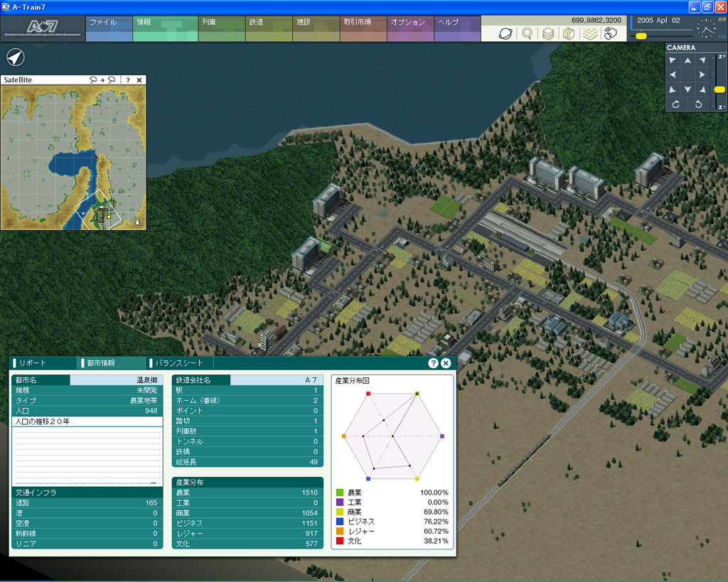Open the ヘルプ menu
728x582 pixels.
pos(457,28)
